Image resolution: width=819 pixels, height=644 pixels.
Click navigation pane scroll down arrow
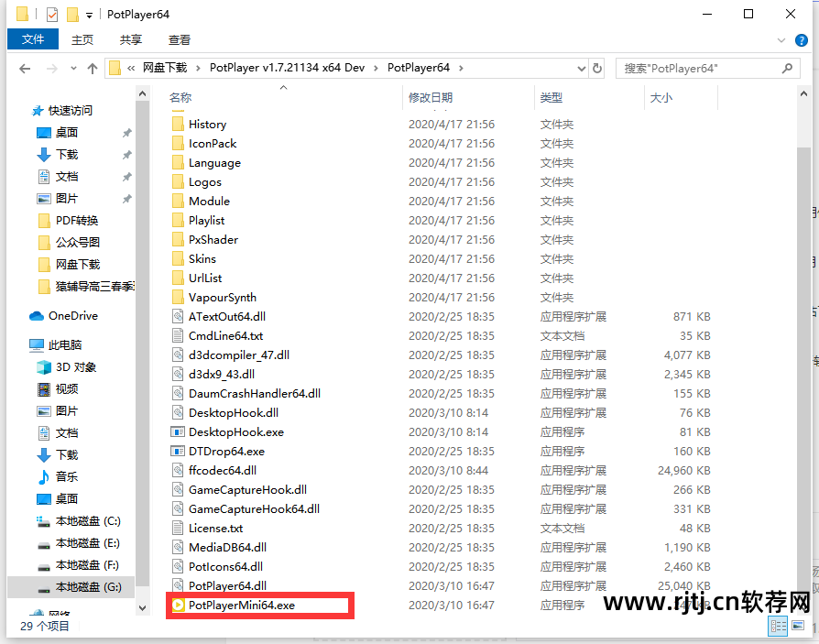click(x=142, y=607)
